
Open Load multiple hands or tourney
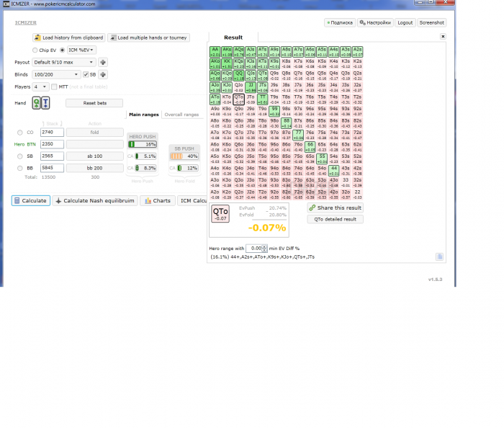pos(149,37)
